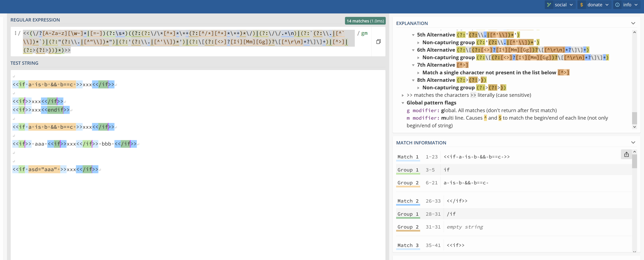Expand the '>> matches the characters' node
Screen dimensions: 644x260
click(403, 95)
